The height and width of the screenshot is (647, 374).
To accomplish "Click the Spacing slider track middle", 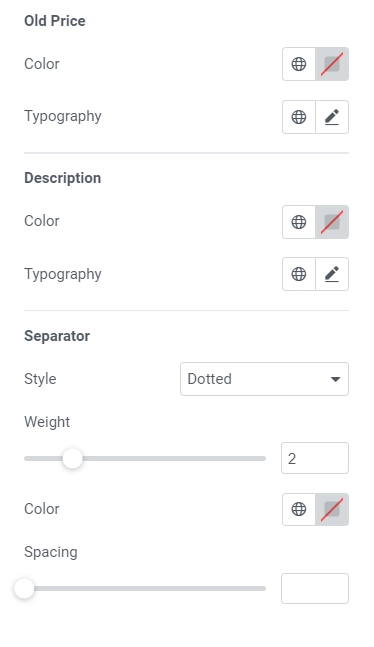I will pyautogui.click(x=145, y=588).
